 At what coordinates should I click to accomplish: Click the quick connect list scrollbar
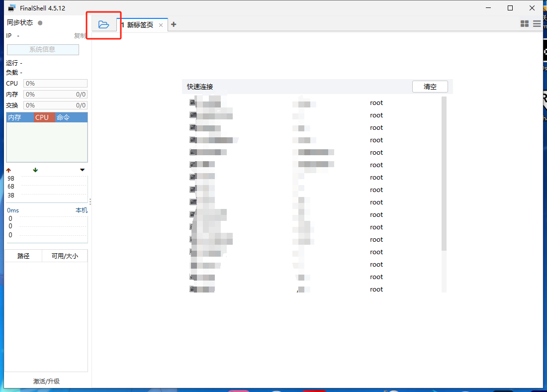click(x=444, y=174)
